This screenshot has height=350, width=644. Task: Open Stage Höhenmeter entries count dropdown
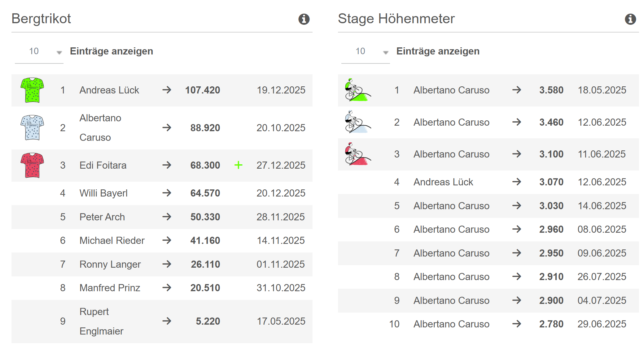(366, 52)
